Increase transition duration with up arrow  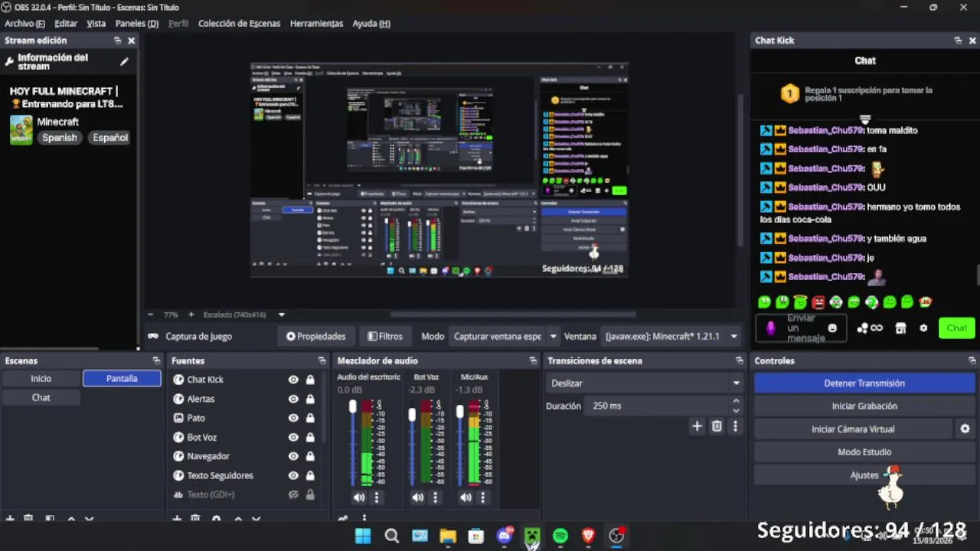coord(736,401)
